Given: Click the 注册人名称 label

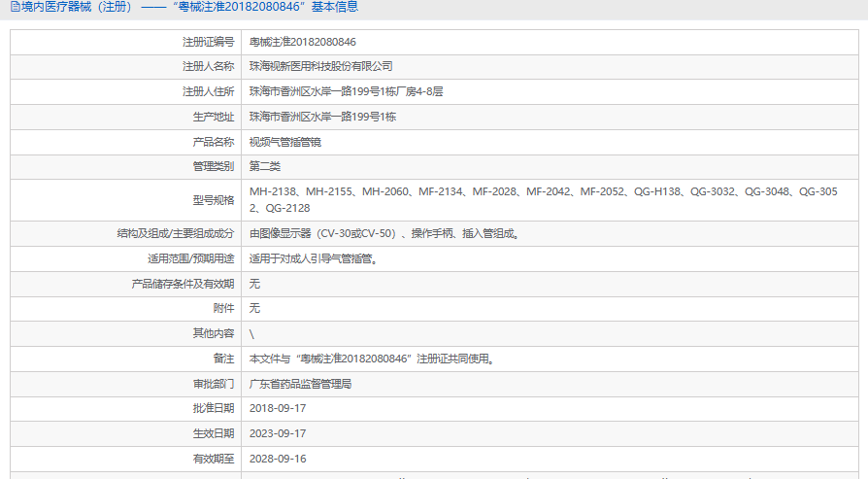Looking at the screenshot, I should [208, 66].
